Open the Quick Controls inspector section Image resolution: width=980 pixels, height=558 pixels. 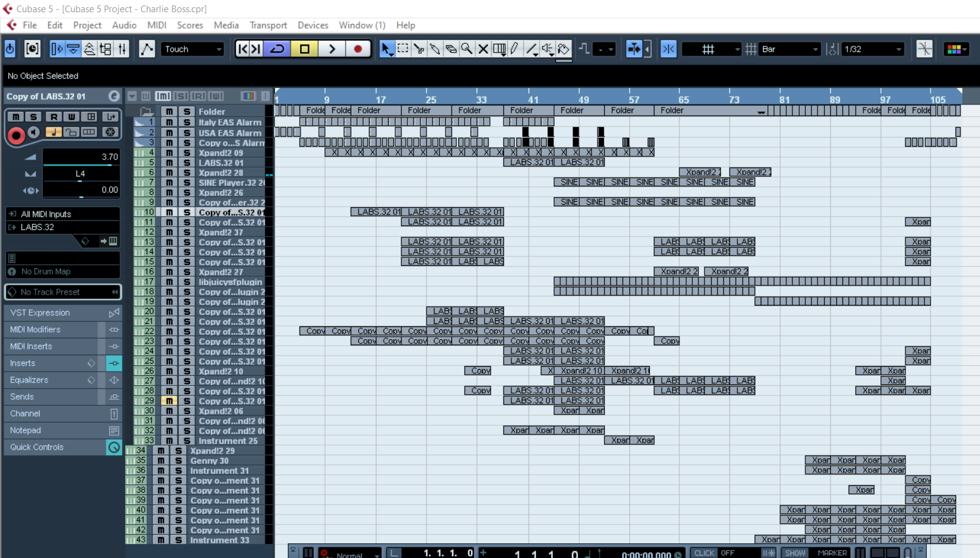point(63,447)
